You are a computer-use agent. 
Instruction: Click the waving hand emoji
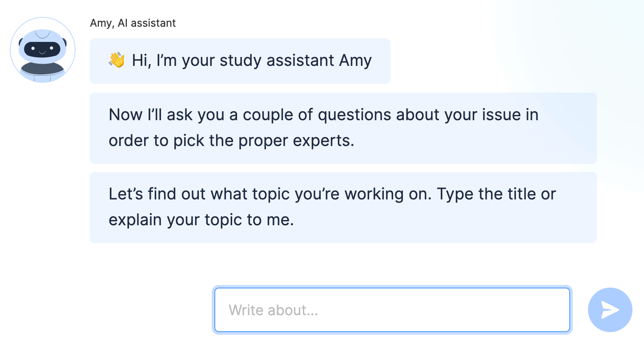pos(117,60)
